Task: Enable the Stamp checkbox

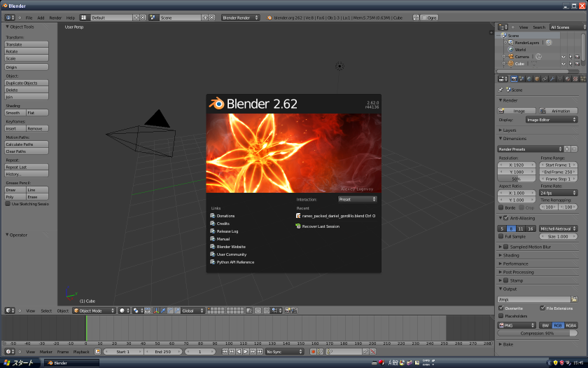Action: (506, 280)
